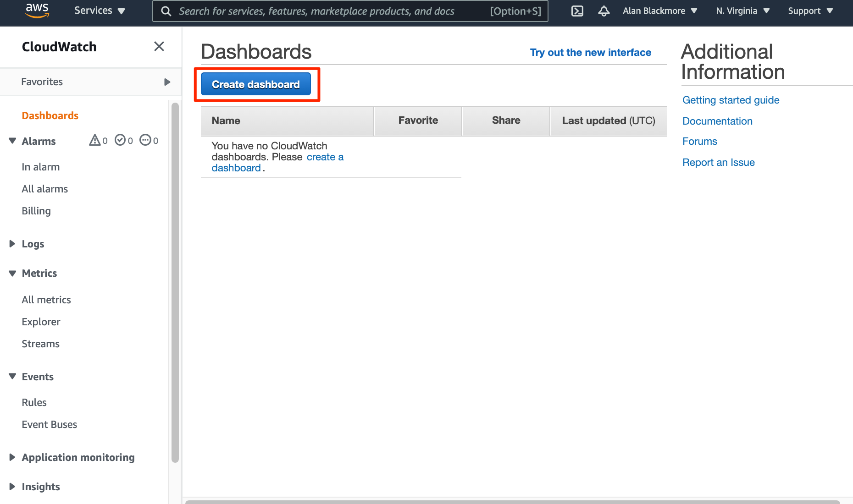853x504 pixels.
Task: Open the N. Virginia region selector
Action: [x=742, y=11]
